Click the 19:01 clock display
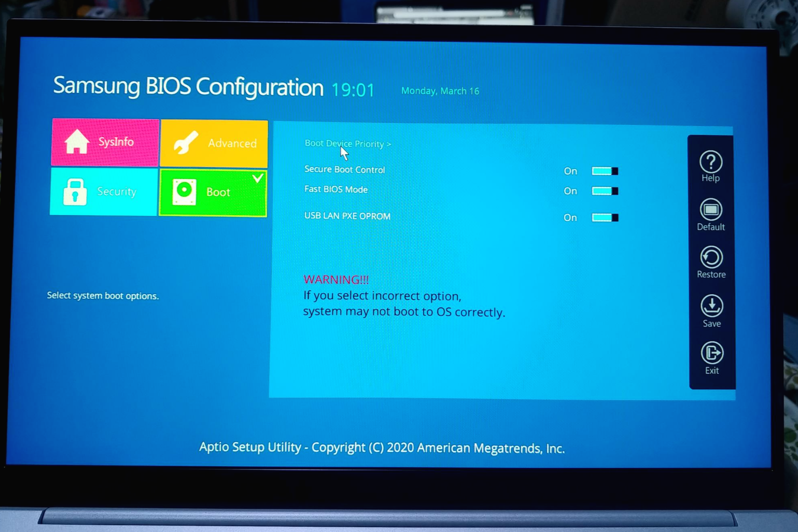Screen dimensions: 798x532 [353, 90]
